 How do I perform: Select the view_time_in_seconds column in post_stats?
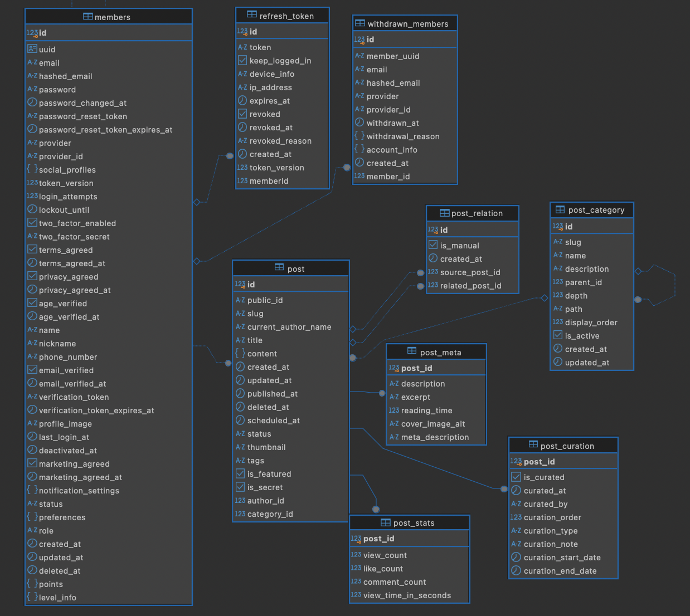coord(410,595)
